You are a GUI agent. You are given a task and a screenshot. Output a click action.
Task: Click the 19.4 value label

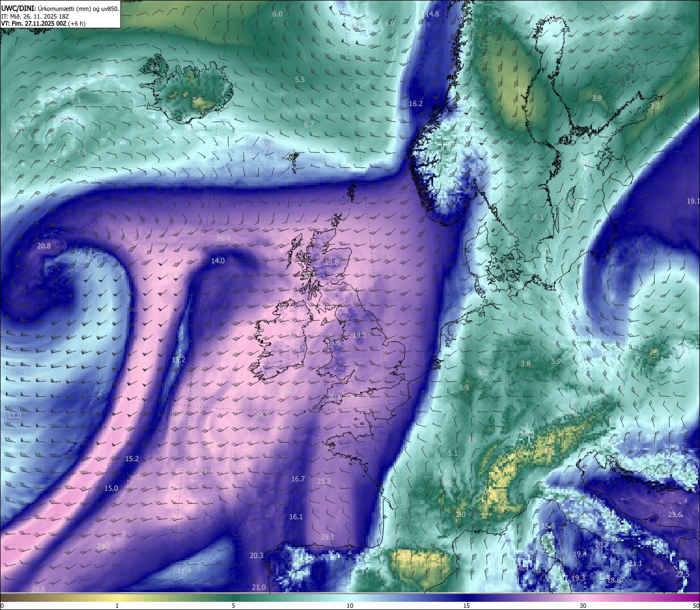click(580, 554)
